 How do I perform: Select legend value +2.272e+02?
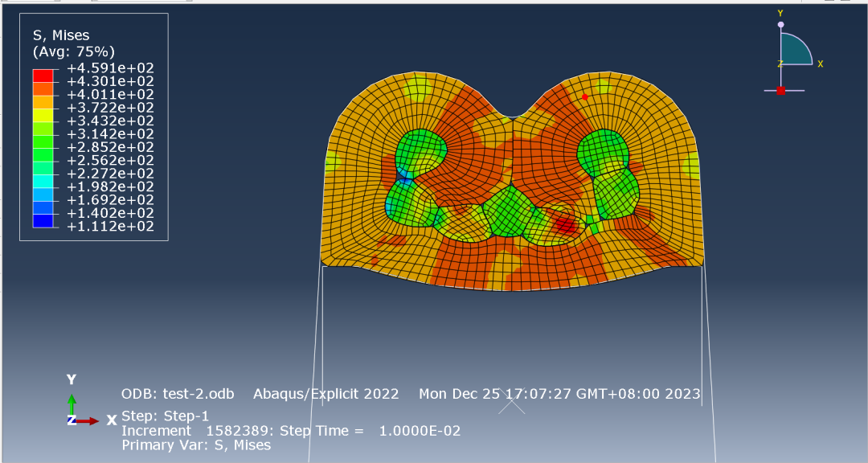(110, 174)
